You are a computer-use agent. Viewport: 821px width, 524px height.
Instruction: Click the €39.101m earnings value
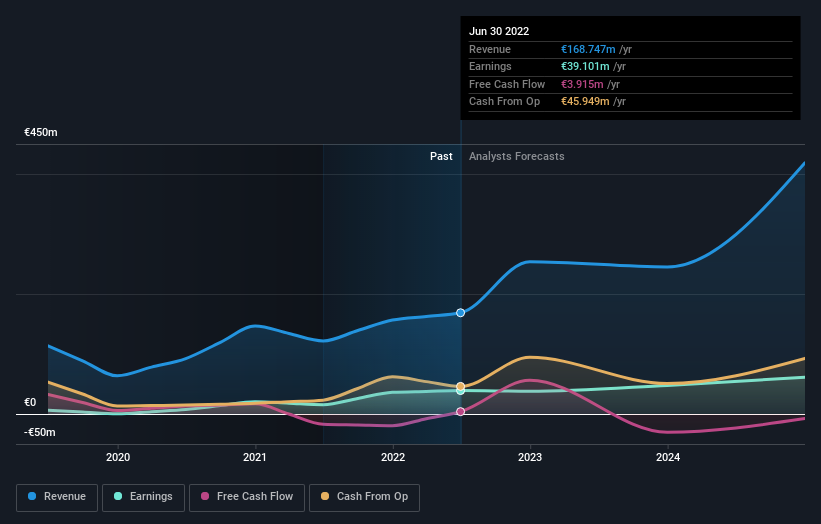(585, 66)
